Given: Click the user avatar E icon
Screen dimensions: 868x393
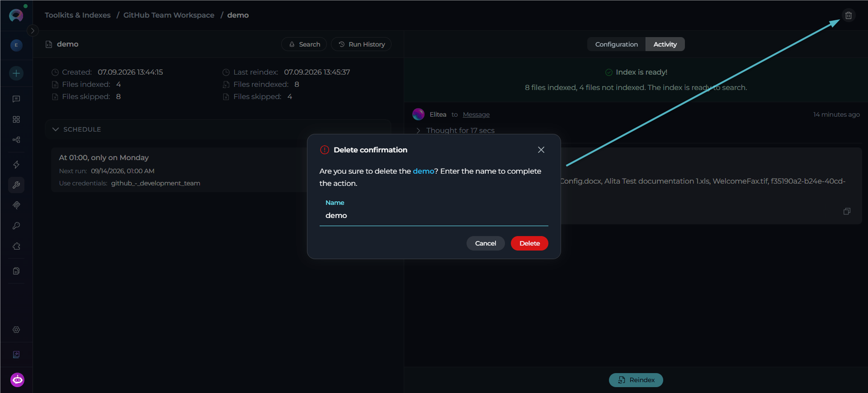Looking at the screenshot, I should [x=16, y=45].
